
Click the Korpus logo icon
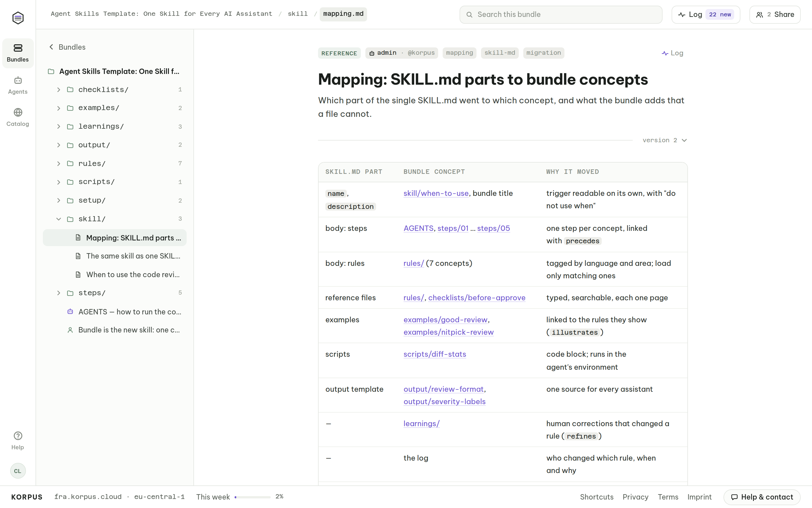[x=18, y=18]
